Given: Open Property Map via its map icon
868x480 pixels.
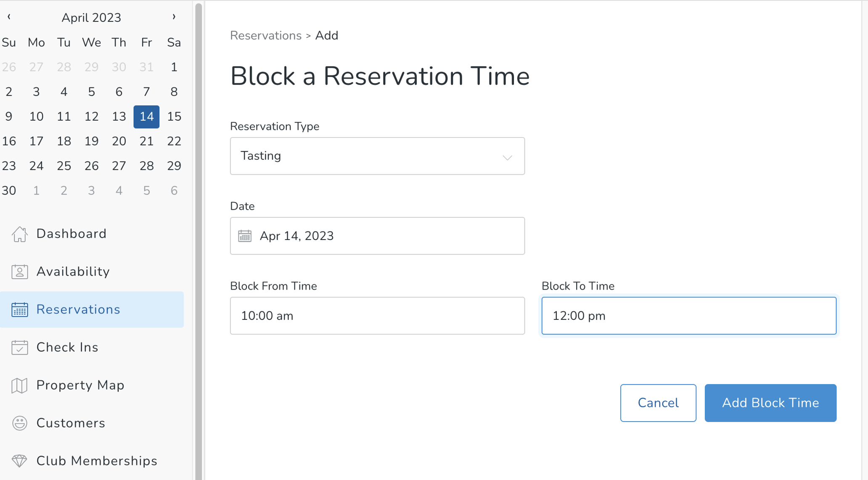Looking at the screenshot, I should 19,385.
